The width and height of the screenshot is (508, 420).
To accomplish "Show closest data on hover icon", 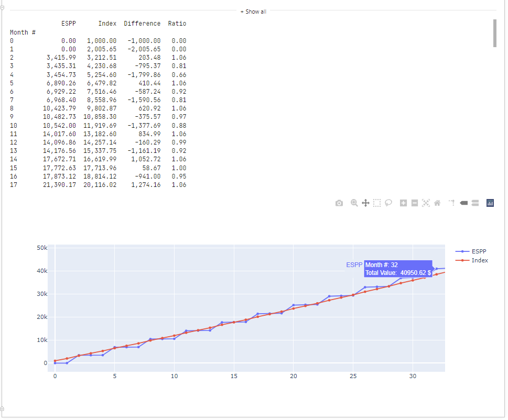I will tap(463, 203).
